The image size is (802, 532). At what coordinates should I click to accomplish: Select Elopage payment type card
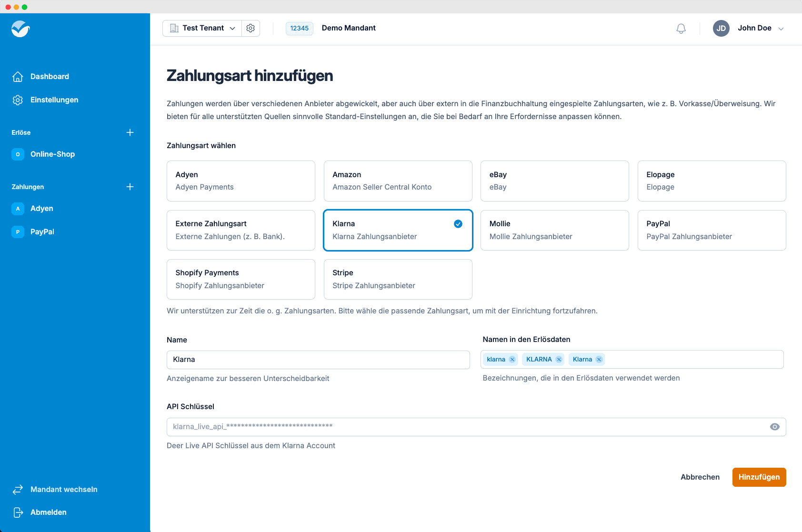point(712,181)
